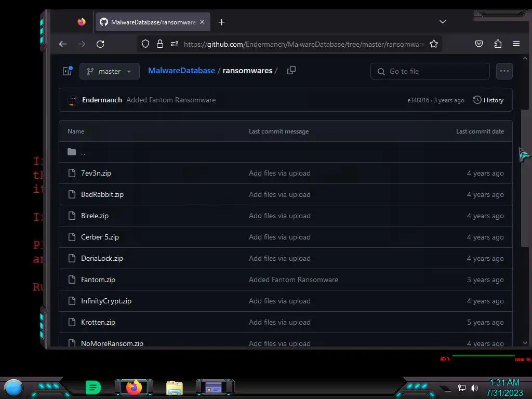Click the Firefox View icon in the tab bar

tap(82, 22)
